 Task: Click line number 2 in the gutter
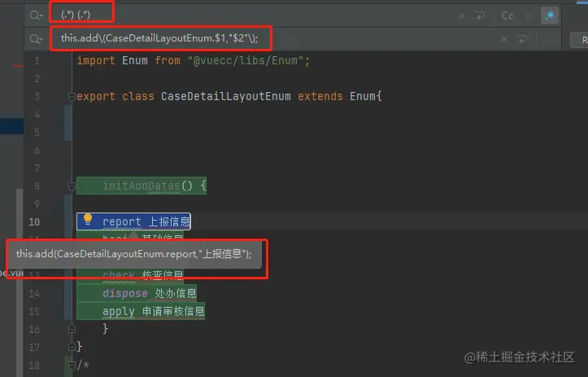(x=37, y=79)
